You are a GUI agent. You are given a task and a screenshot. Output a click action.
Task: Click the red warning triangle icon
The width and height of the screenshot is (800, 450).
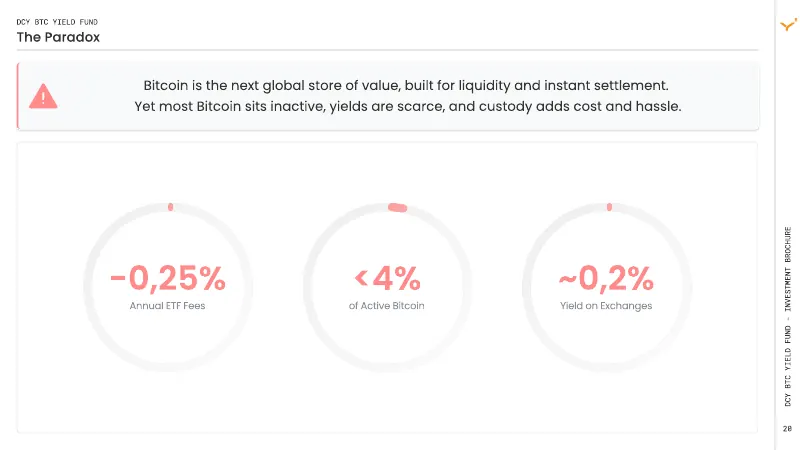[x=43, y=96]
